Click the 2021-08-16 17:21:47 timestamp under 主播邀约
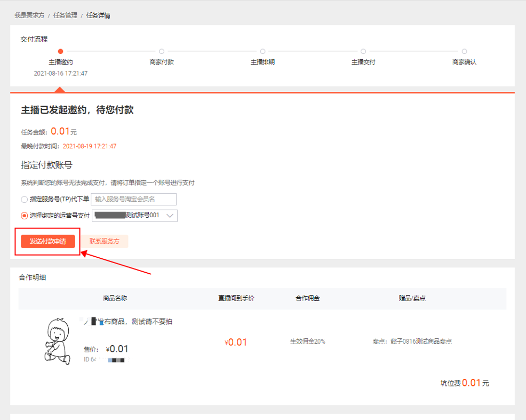The height and width of the screenshot is (420, 526). pos(61,73)
